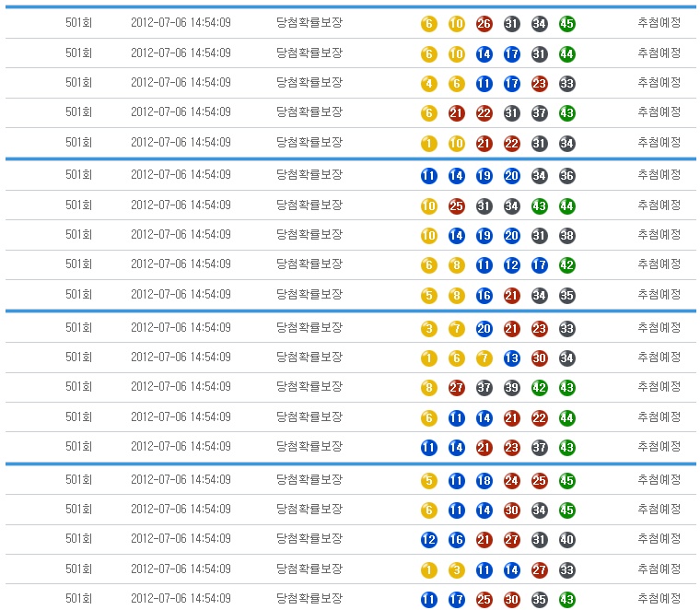Click 501회 in the first table row

tap(79, 22)
